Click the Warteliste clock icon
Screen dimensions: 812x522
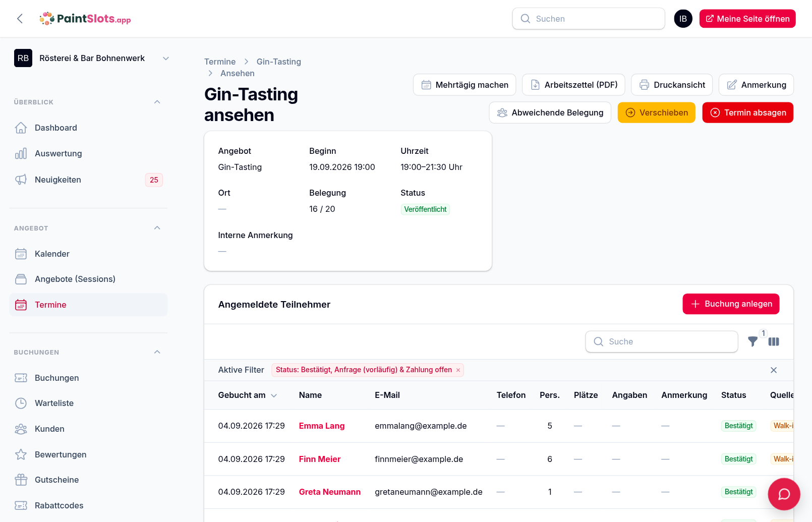point(21,403)
